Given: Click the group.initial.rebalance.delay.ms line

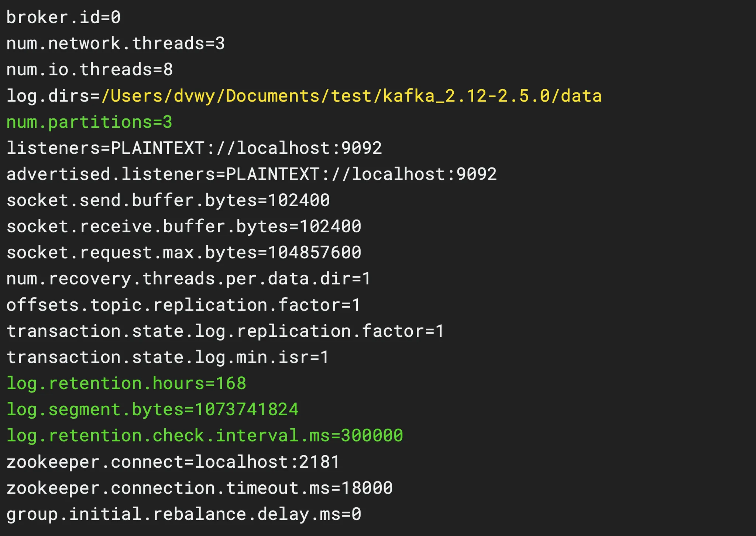Looking at the screenshot, I should (x=184, y=514).
